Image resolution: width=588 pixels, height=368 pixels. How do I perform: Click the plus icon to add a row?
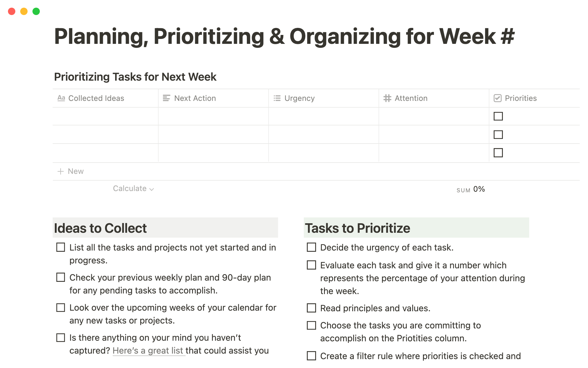pos(61,171)
